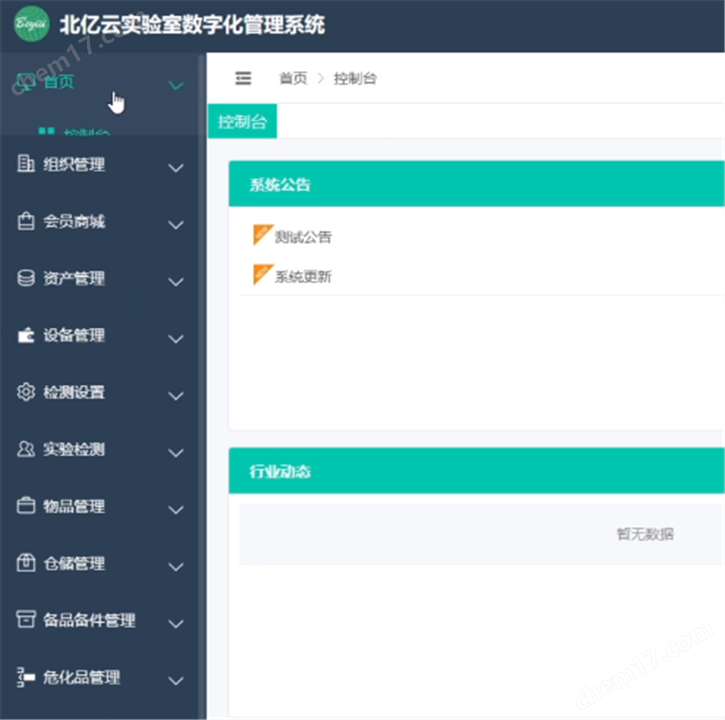Open the 系统更新 announcement
Viewport: 725px width, 720px height.
tap(303, 277)
